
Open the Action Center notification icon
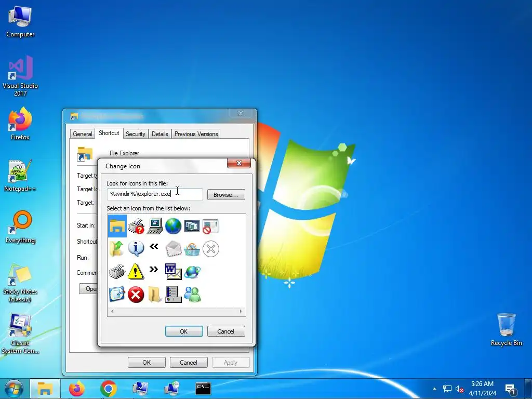coord(511,390)
